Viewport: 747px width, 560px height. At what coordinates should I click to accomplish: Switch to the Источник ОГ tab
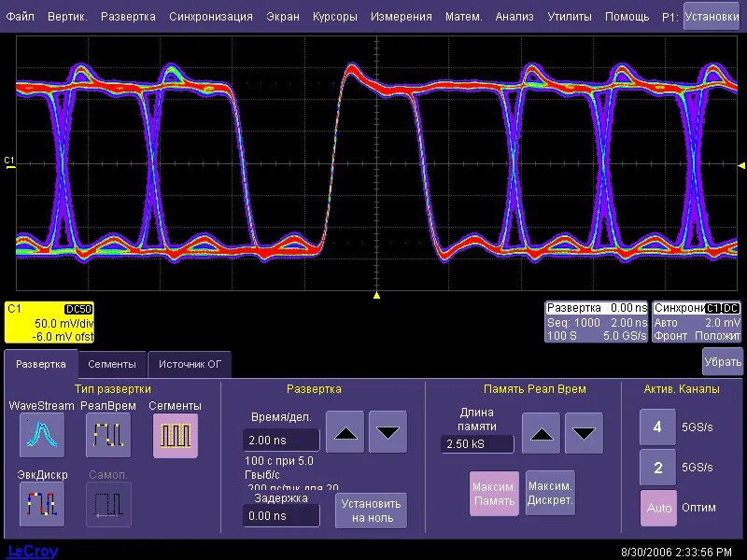(x=190, y=364)
